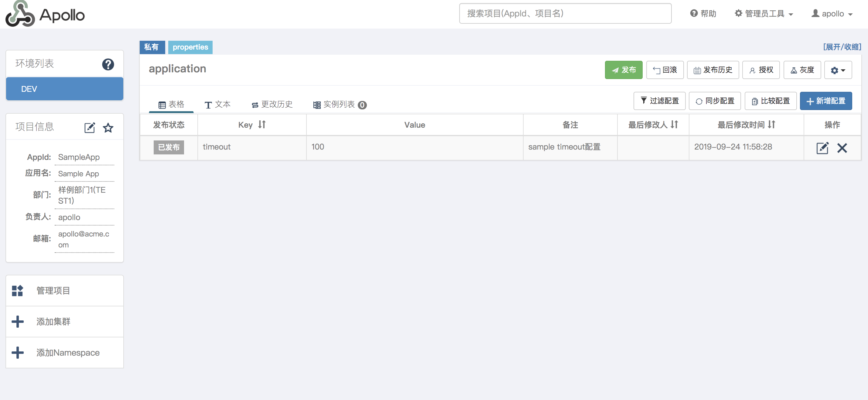Sort by 最后修改时间 column
The width and height of the screenshot is (868, 400).
click(772, 125)
